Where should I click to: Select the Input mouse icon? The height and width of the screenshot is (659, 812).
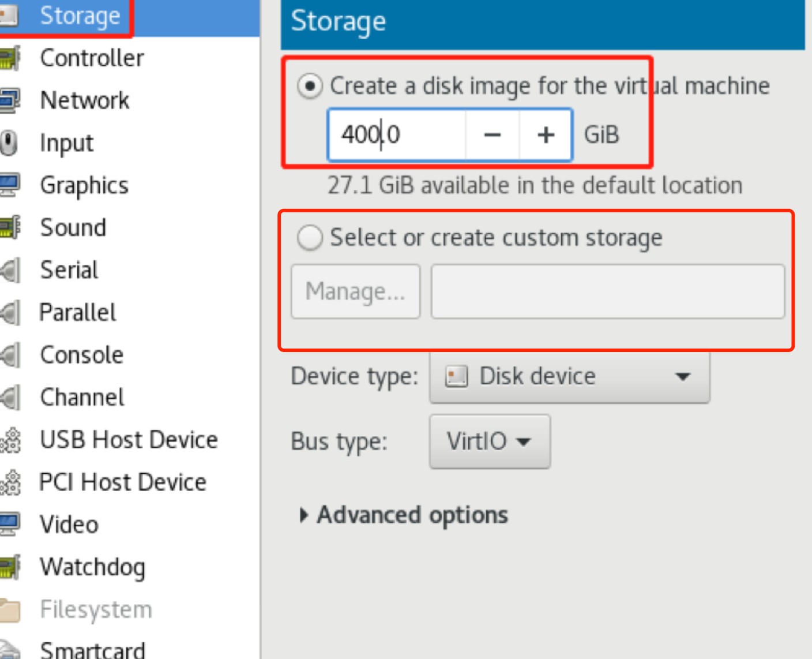point(9,143)
